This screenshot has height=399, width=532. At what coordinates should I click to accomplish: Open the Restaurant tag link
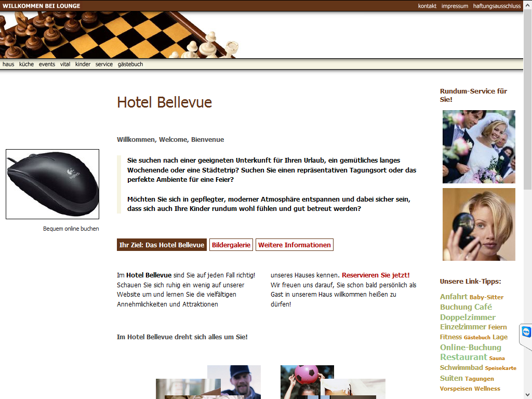tap(463, 357)
